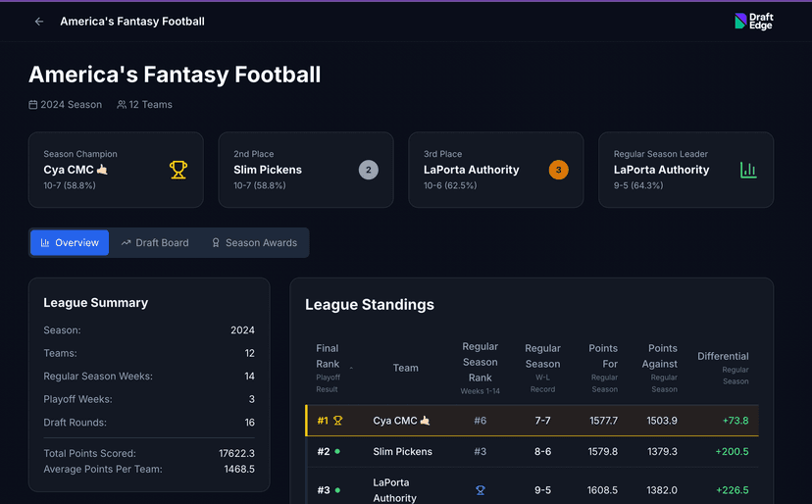
Task: Open the Season Awards tab
Action: click(x=254, y=242)
